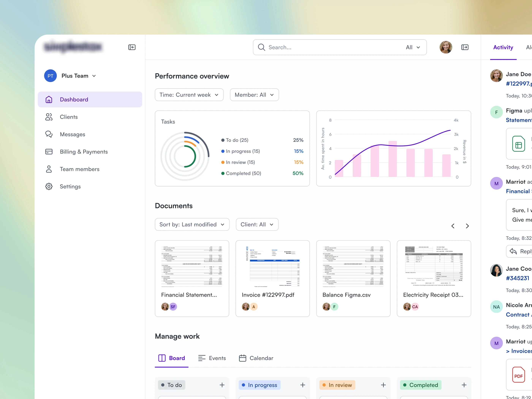Click the CA avatar on Electricity Receipt
The height and width of the screenshot is (399, 532).
(415, 307)
